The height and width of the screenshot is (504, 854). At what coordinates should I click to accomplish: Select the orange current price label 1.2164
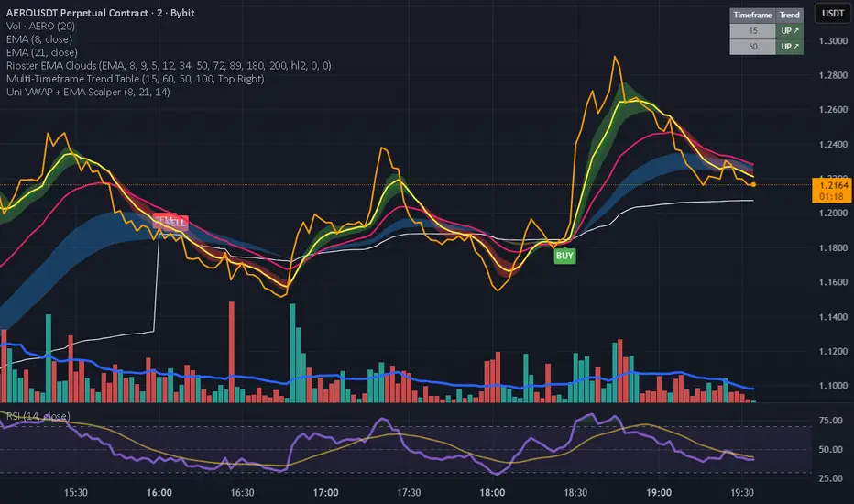833,185
